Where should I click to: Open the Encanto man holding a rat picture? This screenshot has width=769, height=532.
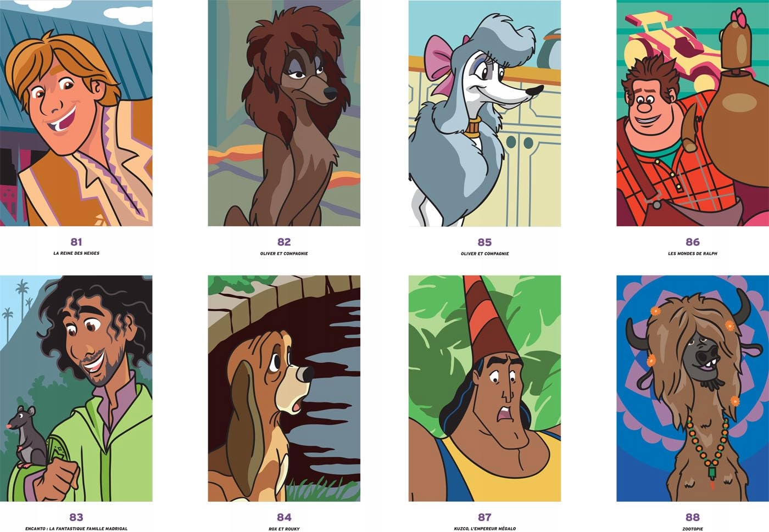pos(76,388)
